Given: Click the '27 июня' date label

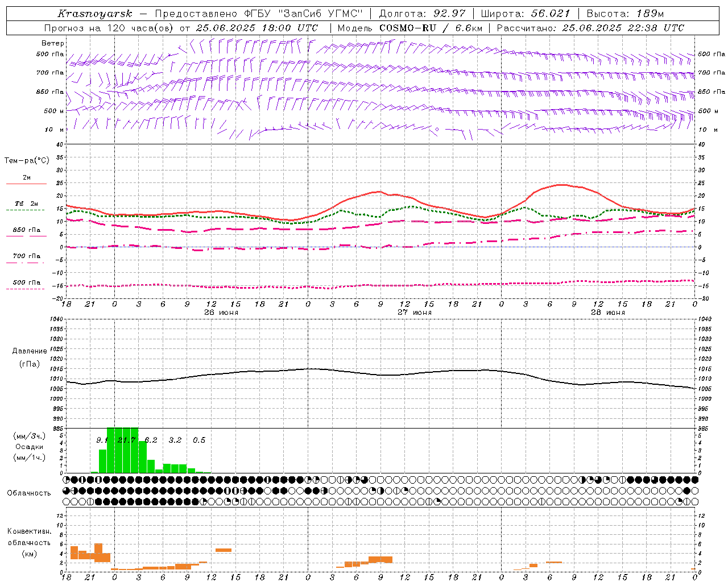Looking at the screenshot, I should click(x=414, y=313).
